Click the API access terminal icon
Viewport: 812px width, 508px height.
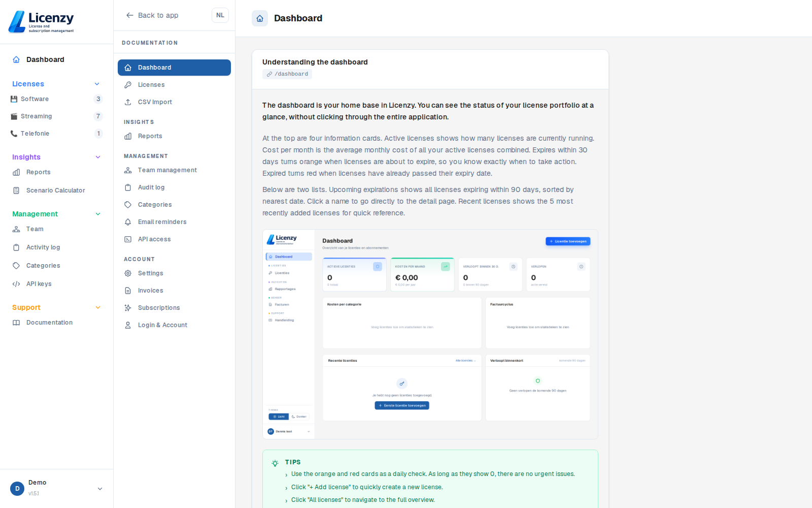tap(128, 239)
